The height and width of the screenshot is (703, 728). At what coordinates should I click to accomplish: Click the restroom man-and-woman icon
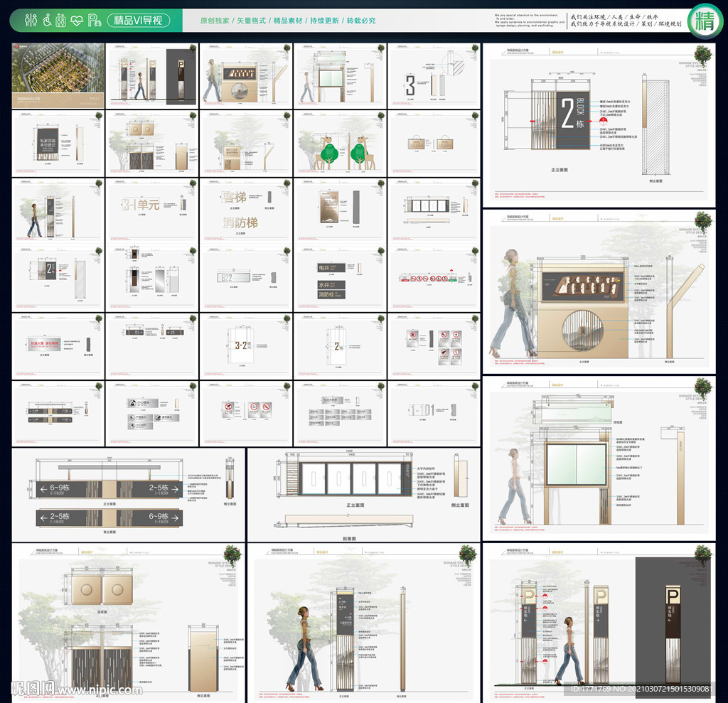[x=29, y=20]
